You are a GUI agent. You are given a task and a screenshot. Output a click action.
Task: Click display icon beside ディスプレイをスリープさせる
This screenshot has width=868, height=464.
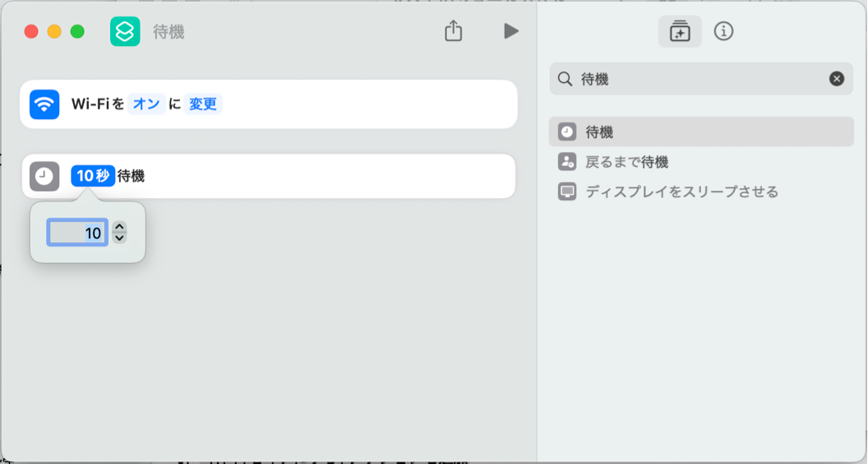[x=567, y=191]
